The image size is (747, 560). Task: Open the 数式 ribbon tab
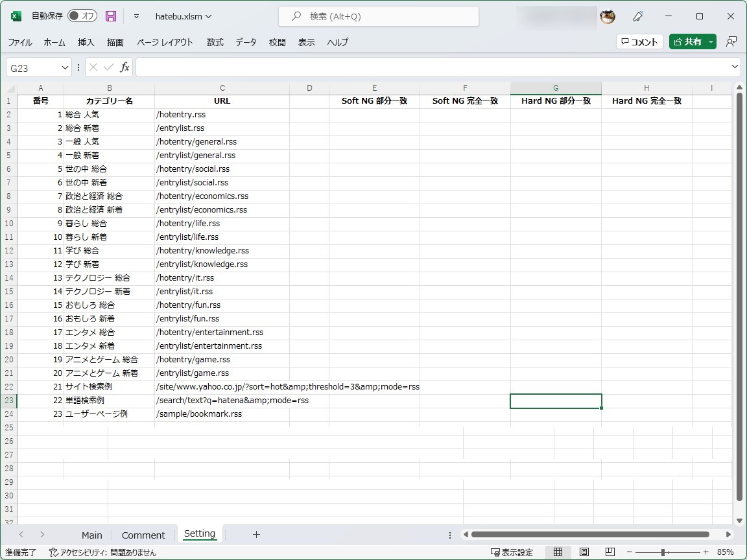point(215,42)
